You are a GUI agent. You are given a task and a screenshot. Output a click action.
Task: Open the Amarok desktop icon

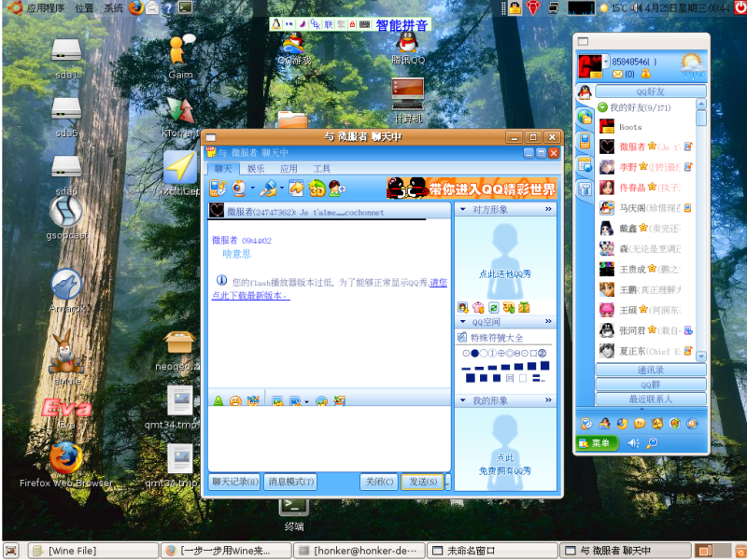(x=66, y=290)
